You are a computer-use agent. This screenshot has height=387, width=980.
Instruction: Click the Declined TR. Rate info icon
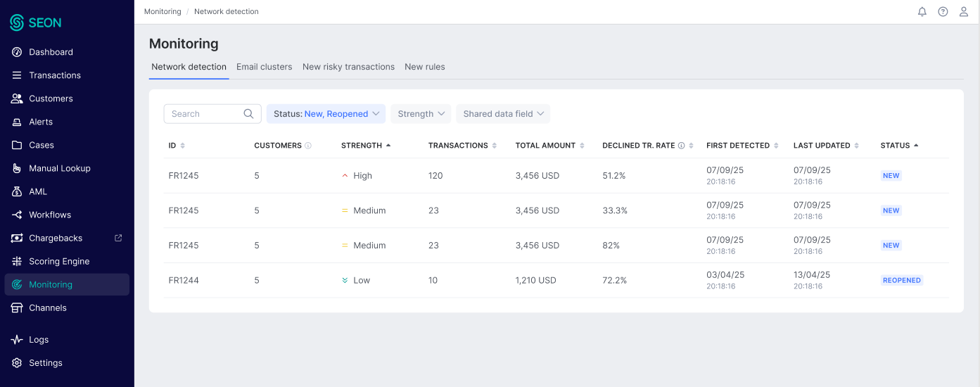(681, 146)
